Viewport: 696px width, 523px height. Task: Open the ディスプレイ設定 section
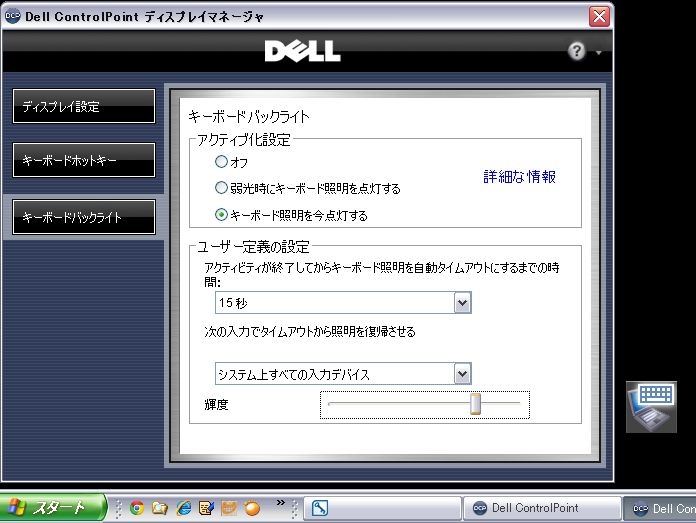pyautogui.click(x=84, y=106)
